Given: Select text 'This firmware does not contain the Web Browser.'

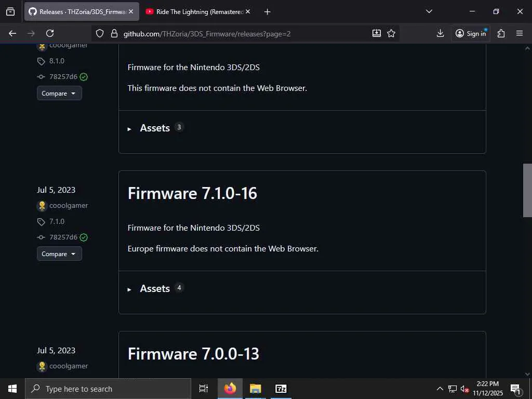Looking at the screenshot, I should pyautogui.click(x=217, y=88).
